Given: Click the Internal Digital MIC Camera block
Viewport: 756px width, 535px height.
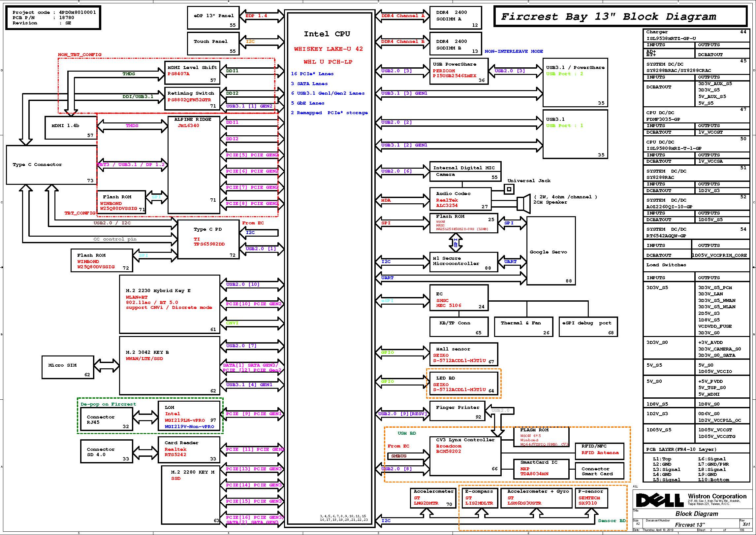Looking at the screenshot, I should point(465,172).
